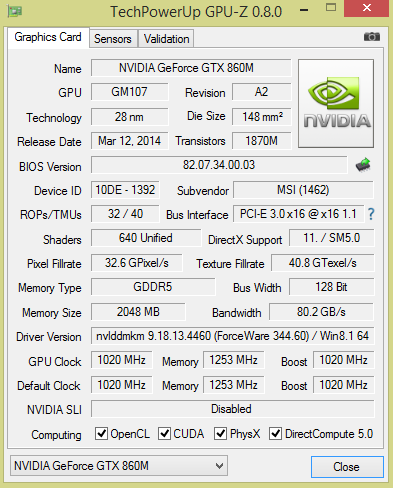Click the Name field NVIDIA GeForce GTX 860M
The width and height of the screenshot is (393, 488).
pyautogui.click(x=191, y=68)
